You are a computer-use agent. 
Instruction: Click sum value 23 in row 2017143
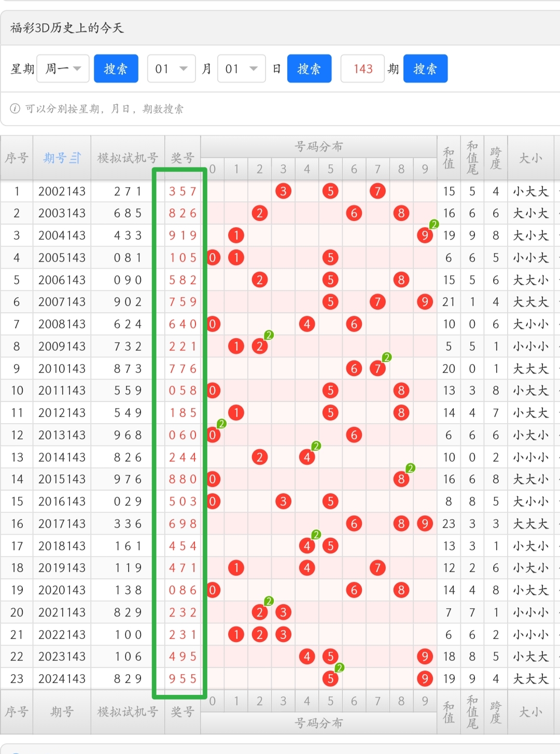[x=449, y=524]
